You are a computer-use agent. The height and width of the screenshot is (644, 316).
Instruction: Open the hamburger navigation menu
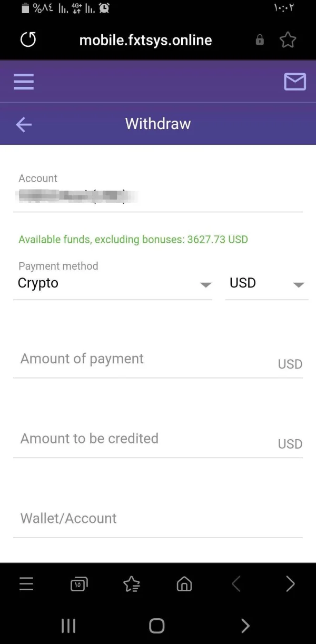point(24,82)
